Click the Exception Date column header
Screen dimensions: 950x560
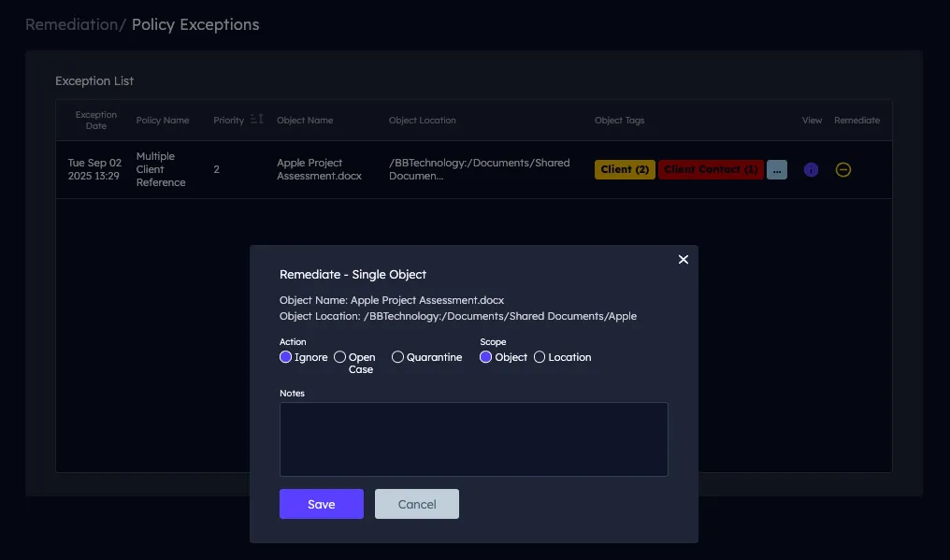tap(95, 120)
